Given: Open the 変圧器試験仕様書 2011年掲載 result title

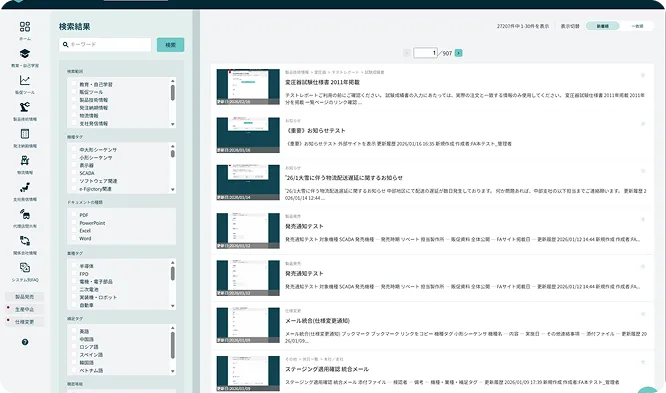Looking at the screenshot, I should [x=322, y=82].
